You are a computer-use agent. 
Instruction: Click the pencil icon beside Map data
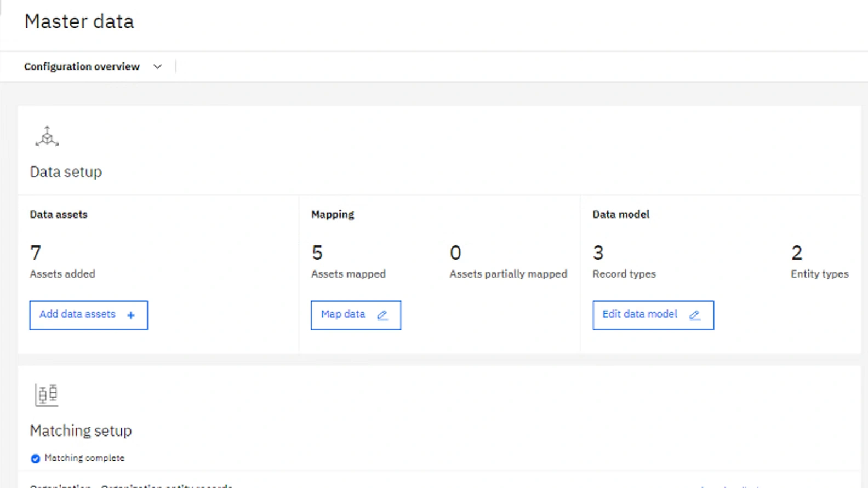tap(382, 315)
